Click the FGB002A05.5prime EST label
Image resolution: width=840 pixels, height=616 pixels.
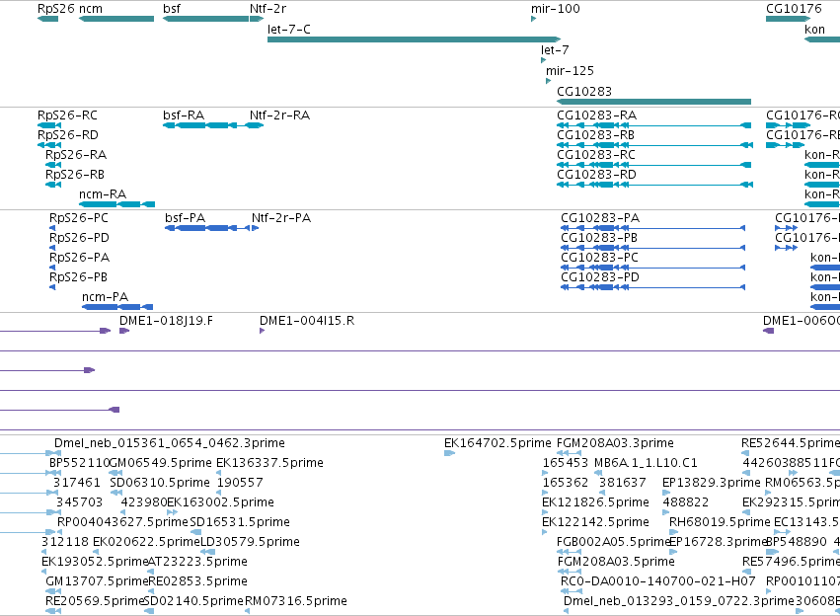614,542
